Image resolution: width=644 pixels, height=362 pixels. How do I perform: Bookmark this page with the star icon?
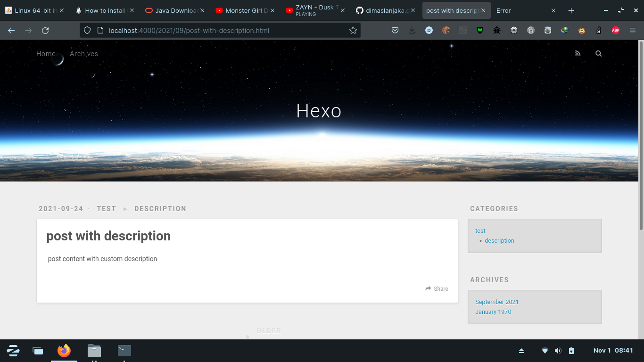[353, 30]
